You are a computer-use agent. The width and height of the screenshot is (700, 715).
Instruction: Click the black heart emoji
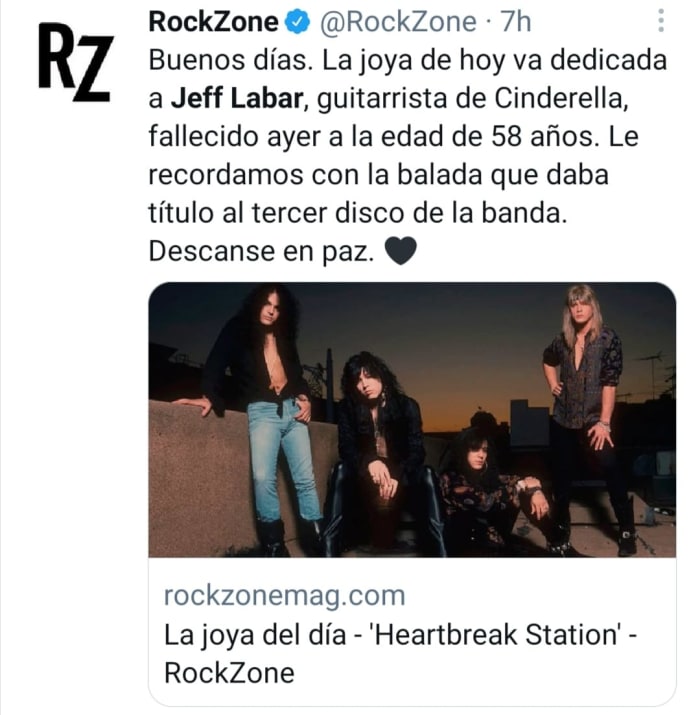coord(400,251)
